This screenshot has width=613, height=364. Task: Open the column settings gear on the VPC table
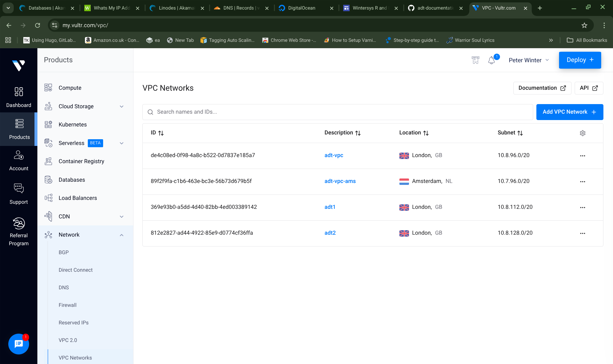click(583, 133)
